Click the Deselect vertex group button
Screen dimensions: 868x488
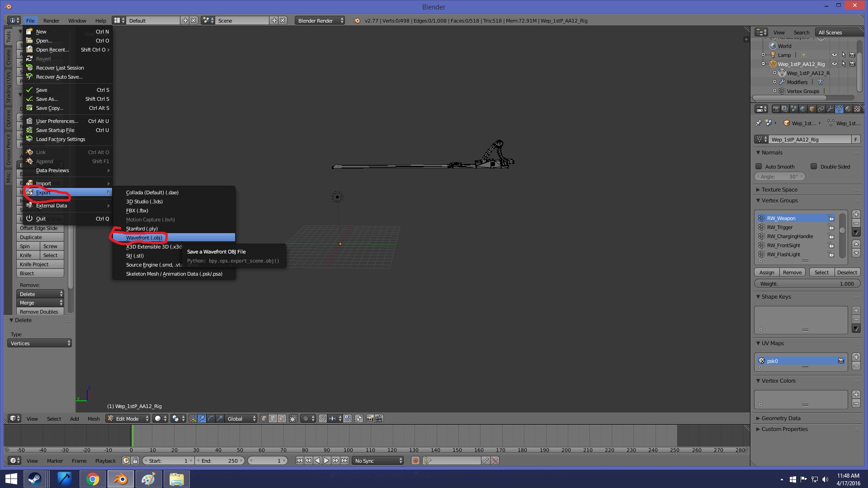pyautogui.click(x=847, y=272)
